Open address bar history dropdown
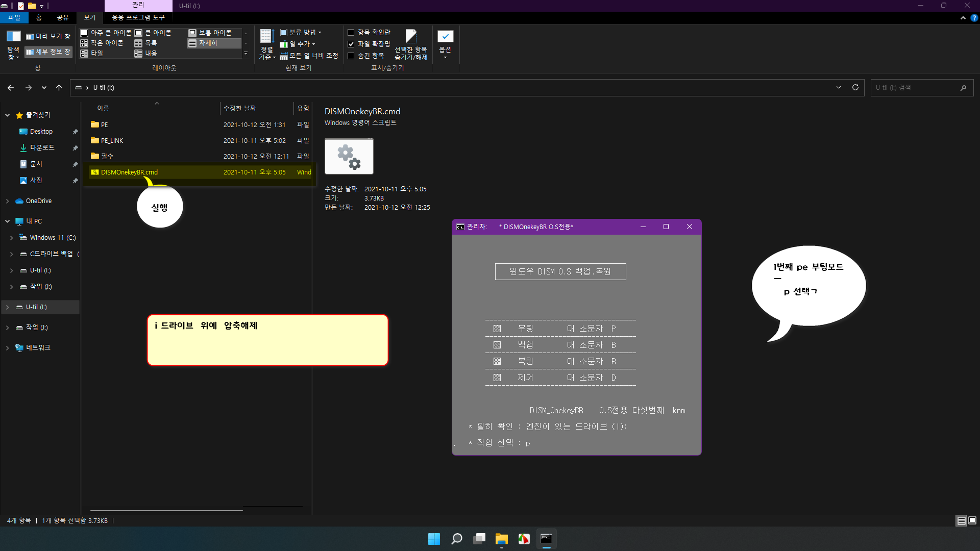The height and width of the screenshot is (551, 980). point(839,88)
